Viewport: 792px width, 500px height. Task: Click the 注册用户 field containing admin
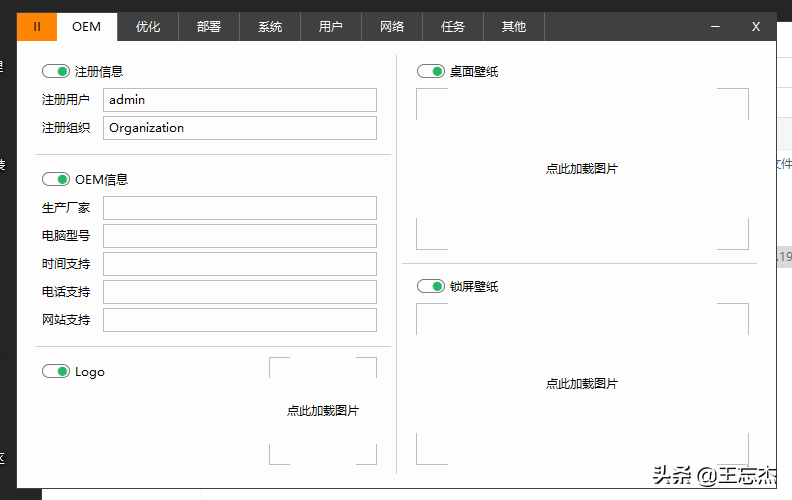click(240, 100)
